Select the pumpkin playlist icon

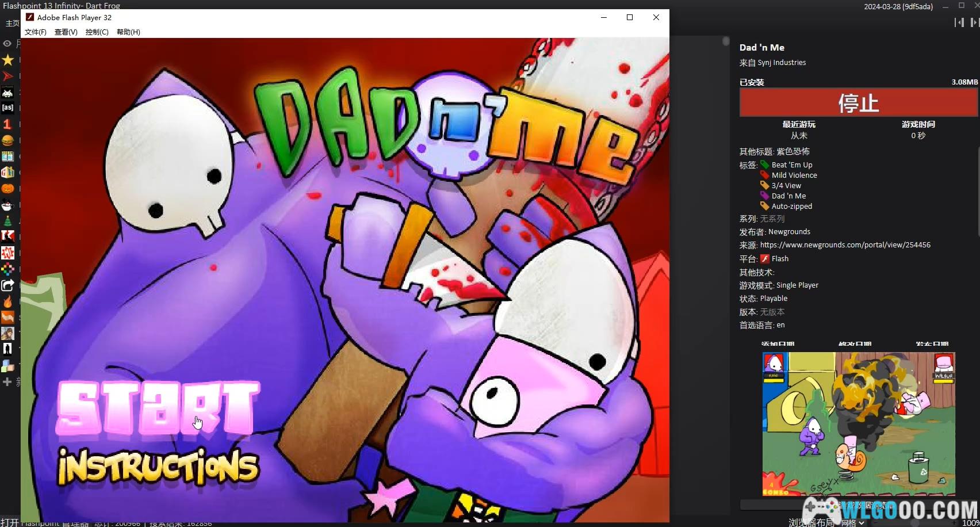(7, 189)
